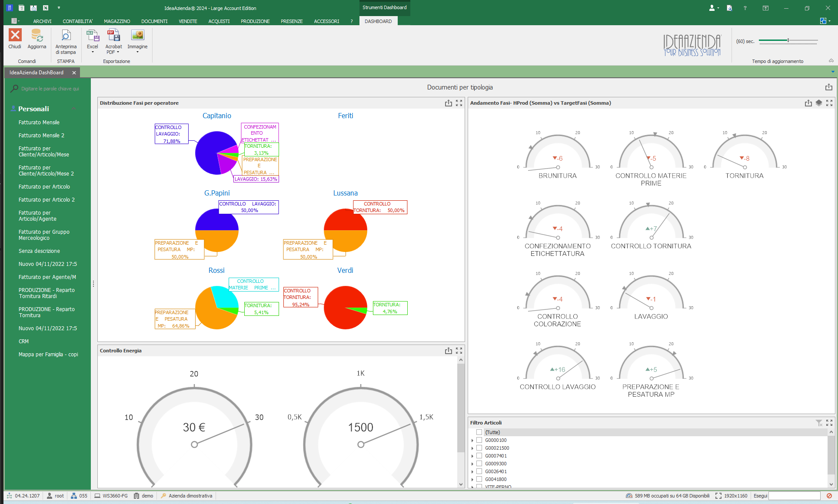Viewport: 838px width, 504px height.
Task: Click the keyword search field in sidebar
Action: click(x=50, y=89)
